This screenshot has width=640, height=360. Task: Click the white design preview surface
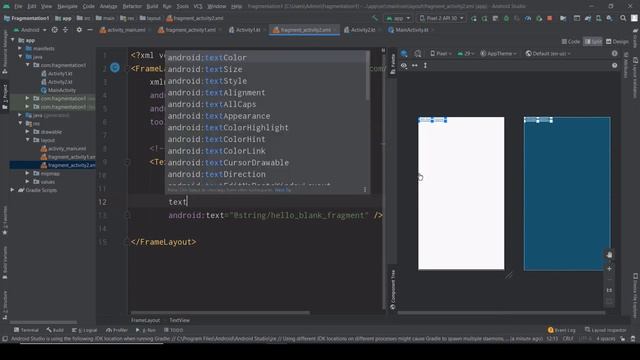461,193
